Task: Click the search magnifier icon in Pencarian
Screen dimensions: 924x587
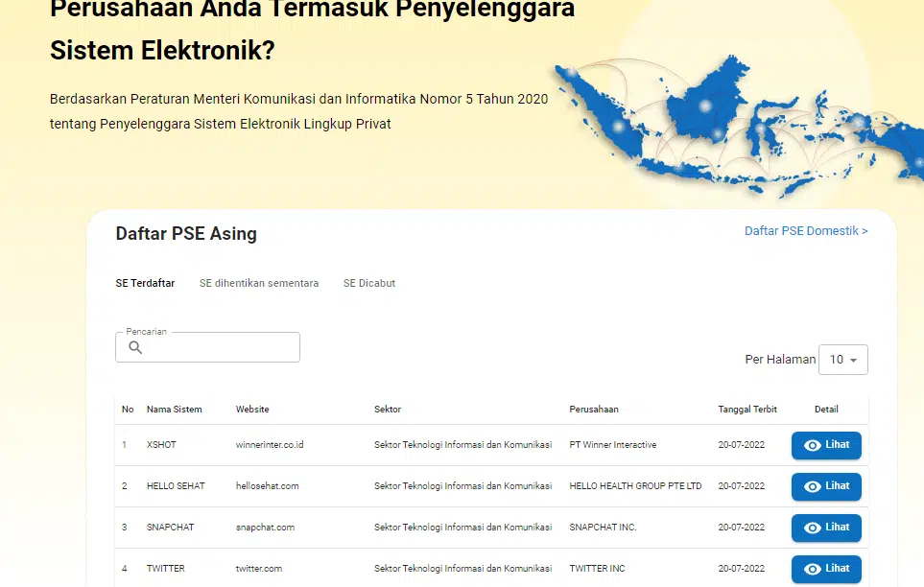Action: click(x=135, y=347)
